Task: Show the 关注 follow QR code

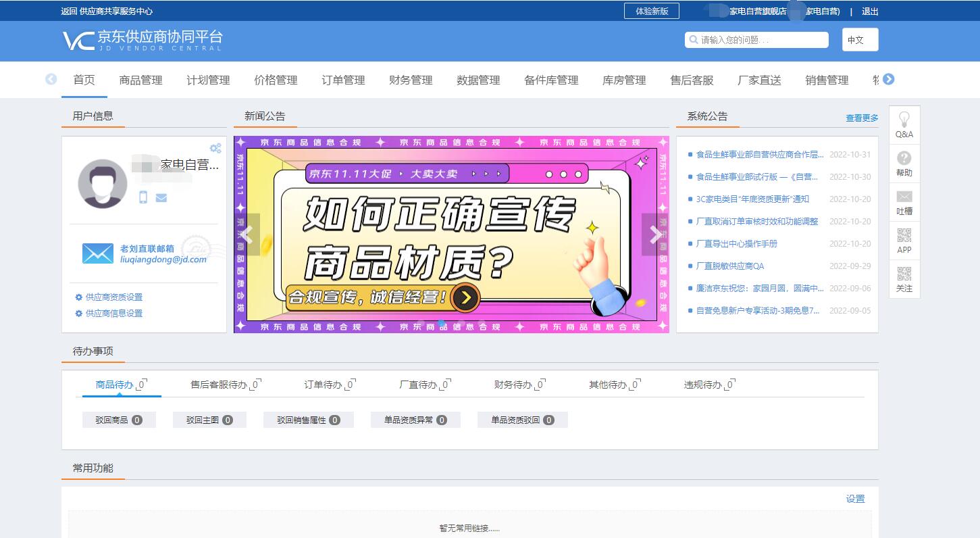Action: tap(904, 279)
